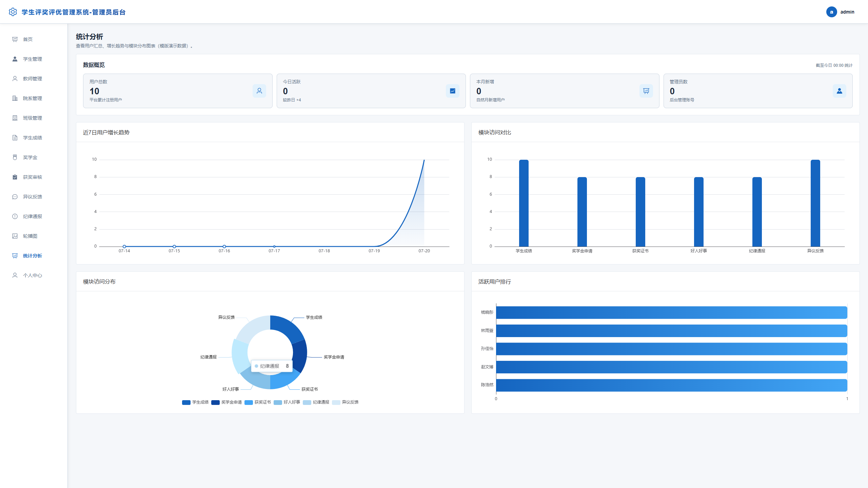Image resolution: width=868 pixels, height=488 pixels.
Task: Toggle 异议反馈 legend color swatch
Action: [336, 403]
